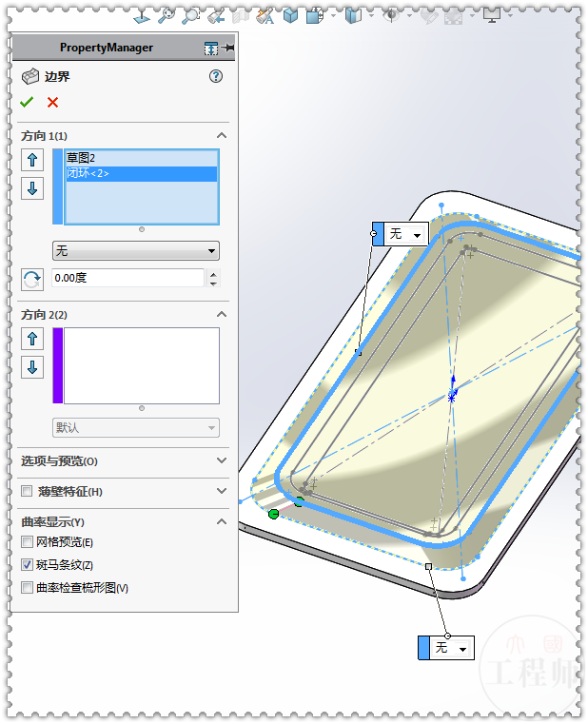Open dropdown arrow beside book icon
The width and height of the screenshot is (588, 724).
(371, 16)
